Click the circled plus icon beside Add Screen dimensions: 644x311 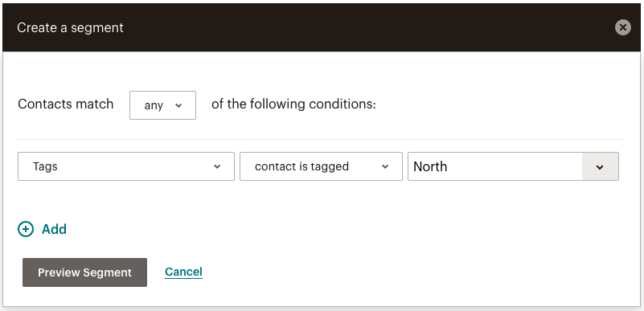tap(26, 229)
